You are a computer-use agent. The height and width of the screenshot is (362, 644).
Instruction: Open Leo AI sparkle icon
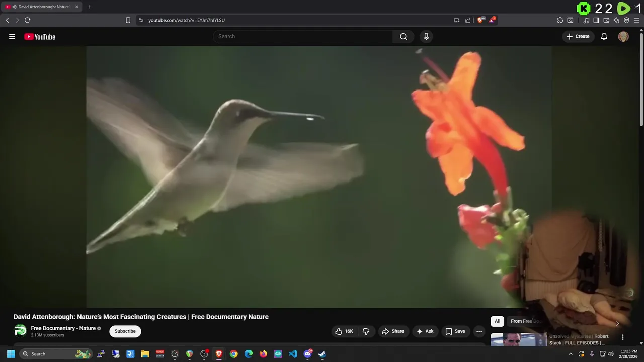click(x=616, y=20)
